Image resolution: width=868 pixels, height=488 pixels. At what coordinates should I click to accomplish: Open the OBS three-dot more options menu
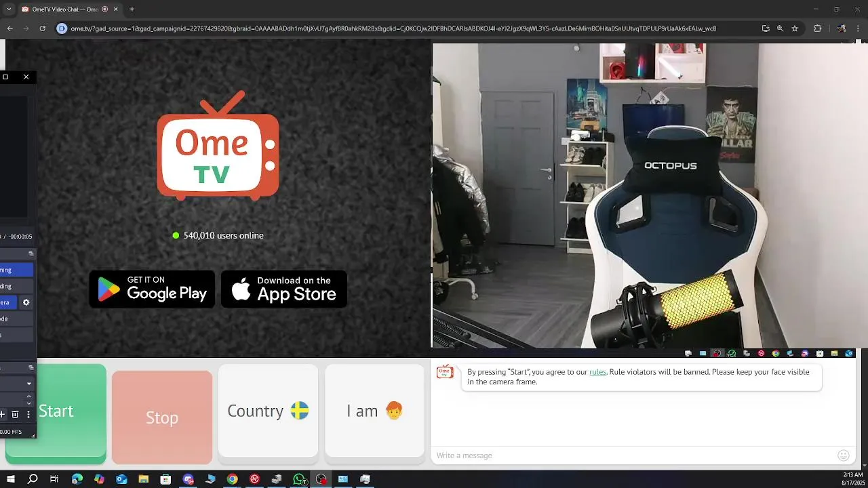pos(28,414)
